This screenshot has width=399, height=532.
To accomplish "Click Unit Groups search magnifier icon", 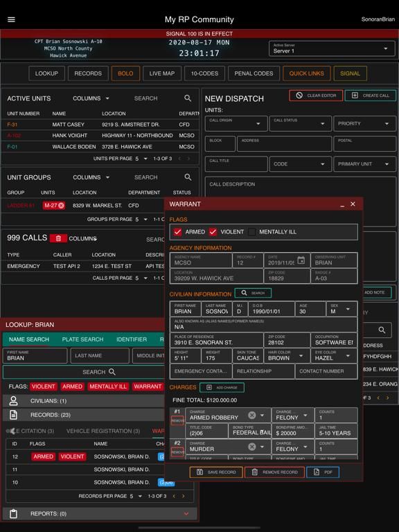I will (x=188, y=177).
